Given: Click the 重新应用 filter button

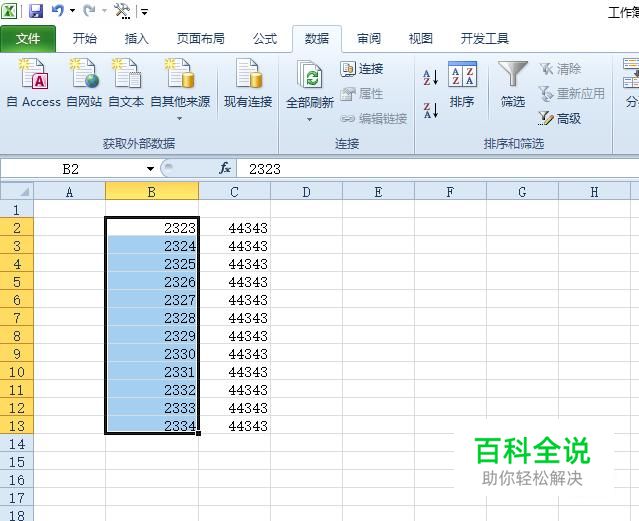Looking at the screenshot, I should (x=571, y=94).
